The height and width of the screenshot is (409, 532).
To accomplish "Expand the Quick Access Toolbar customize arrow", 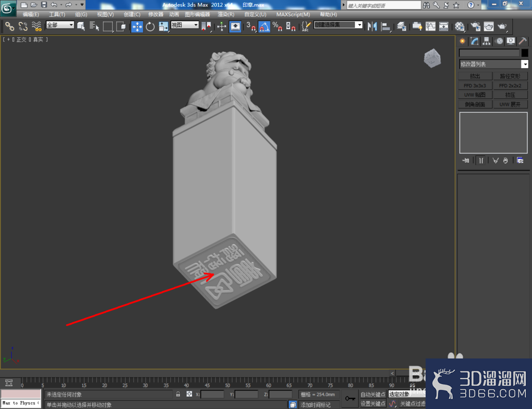I will (x=82, y=5).
